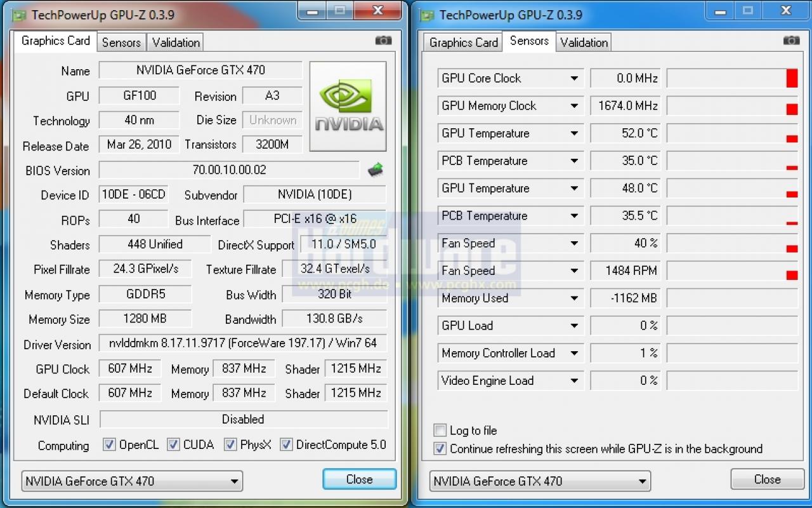Click the GPU Core Clock graph bar
The height and width of the screenshot is (508, 812).
733,79
